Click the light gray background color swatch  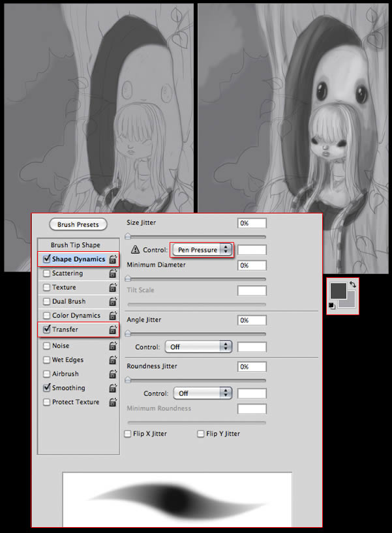tap(351, 303)
